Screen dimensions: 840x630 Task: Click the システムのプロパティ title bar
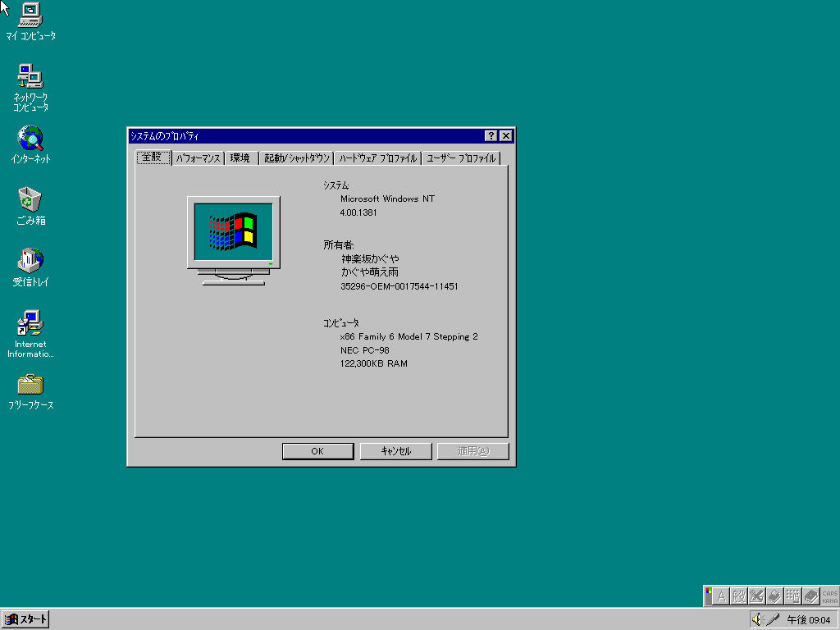[x=322, y=136]
